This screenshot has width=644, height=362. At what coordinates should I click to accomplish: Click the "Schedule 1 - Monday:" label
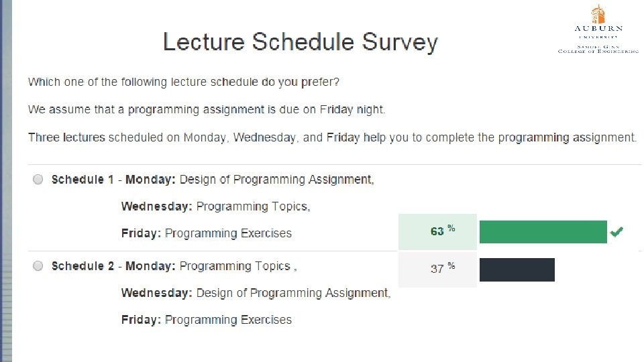click(113, 180)
